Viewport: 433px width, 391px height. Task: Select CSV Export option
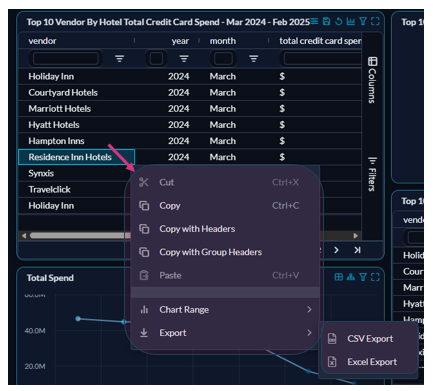click(x=369, y=339)
